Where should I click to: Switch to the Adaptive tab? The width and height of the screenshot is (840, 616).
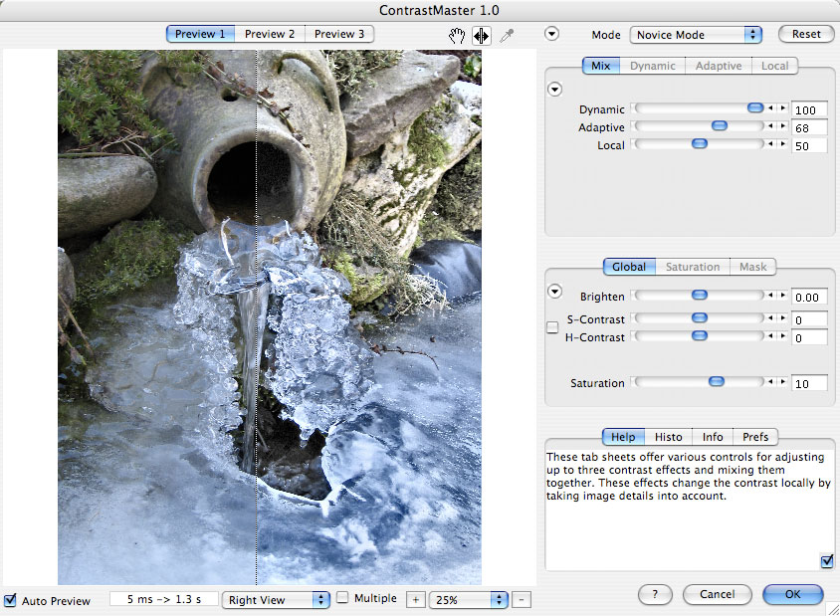point(718,66)
